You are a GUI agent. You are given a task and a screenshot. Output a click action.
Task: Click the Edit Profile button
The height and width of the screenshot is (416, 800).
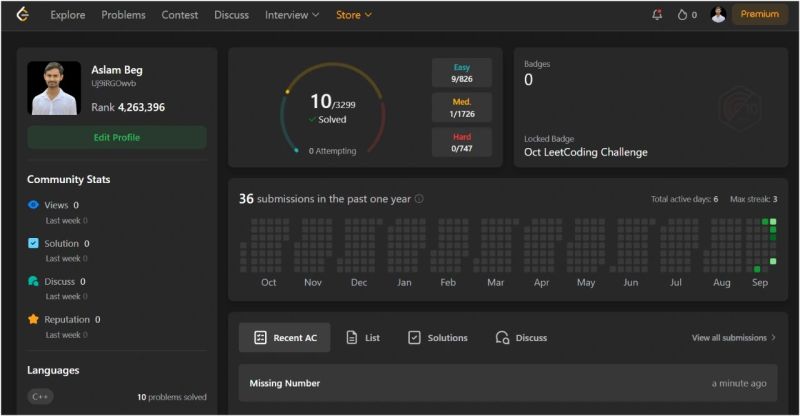(117, 137)
